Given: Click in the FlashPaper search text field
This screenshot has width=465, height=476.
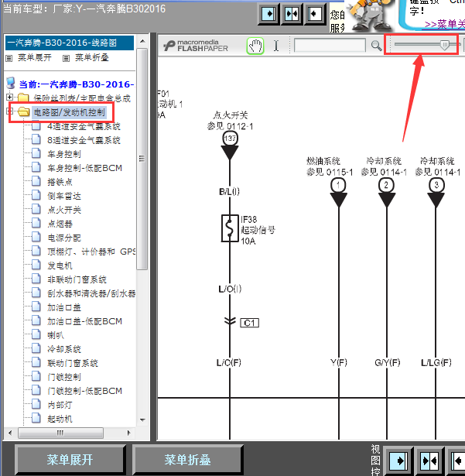Looking at the screenshot, I should coord(330,46).
